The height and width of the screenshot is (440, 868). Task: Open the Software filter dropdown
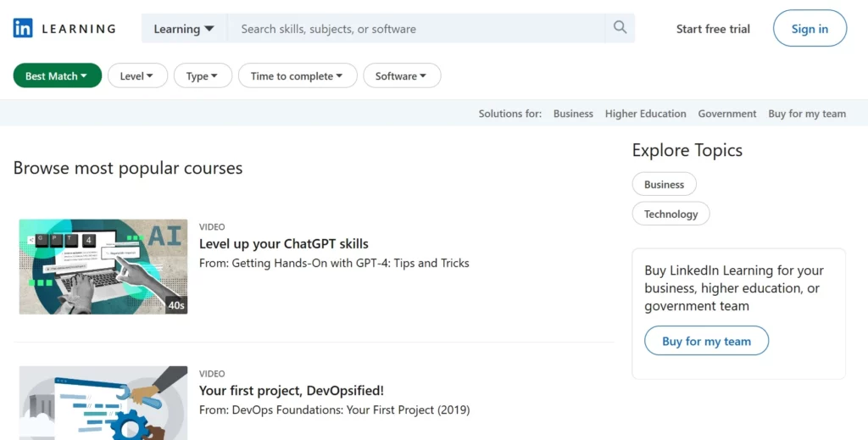[x=402, y=75]
